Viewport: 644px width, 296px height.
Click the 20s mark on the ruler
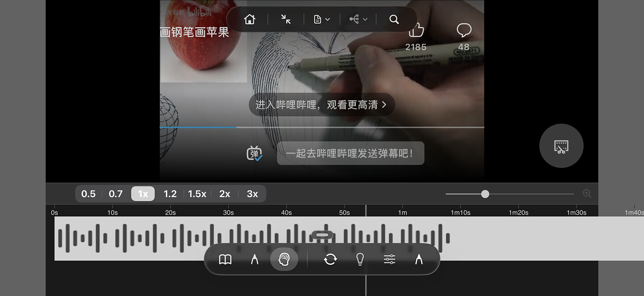pos(170,212)
